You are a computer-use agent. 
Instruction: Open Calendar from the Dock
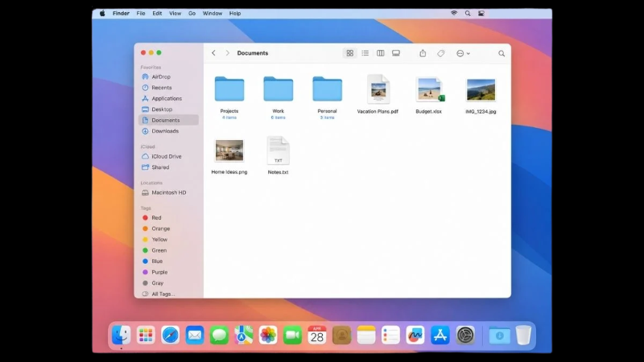coord(317,335)
